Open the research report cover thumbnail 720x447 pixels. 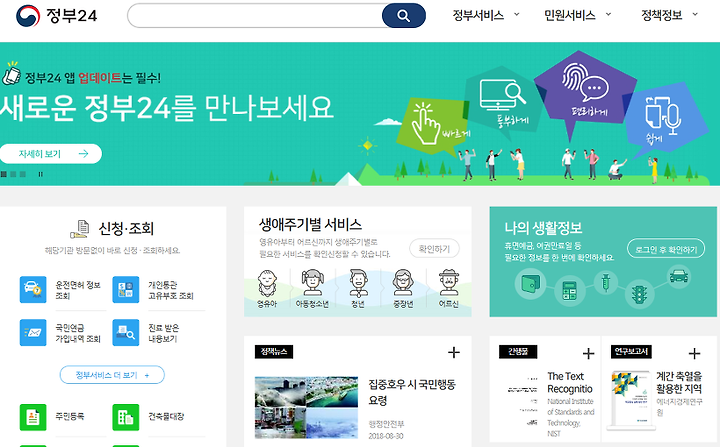[x=629, y=400]
